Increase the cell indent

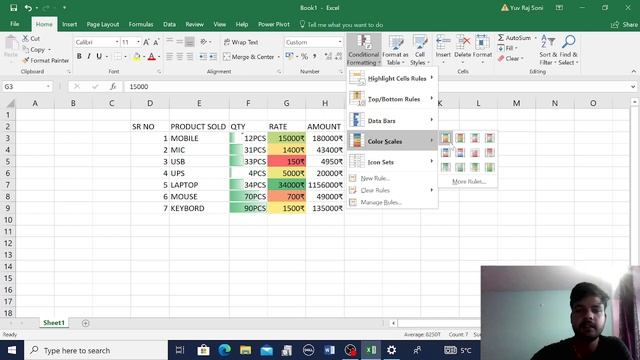click(x=213, y=57)
